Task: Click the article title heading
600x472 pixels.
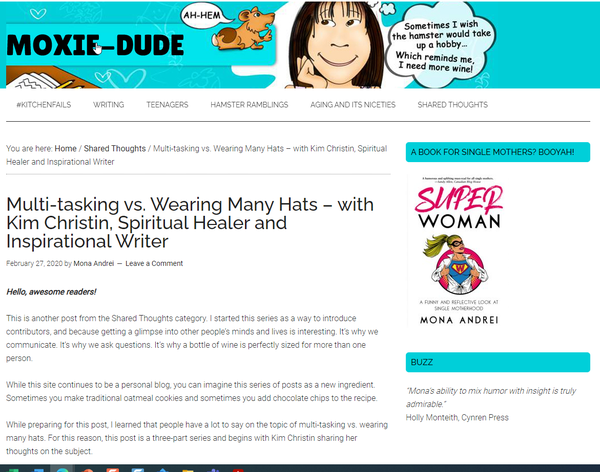Action: pyautogui.click(x=190, y=223)
